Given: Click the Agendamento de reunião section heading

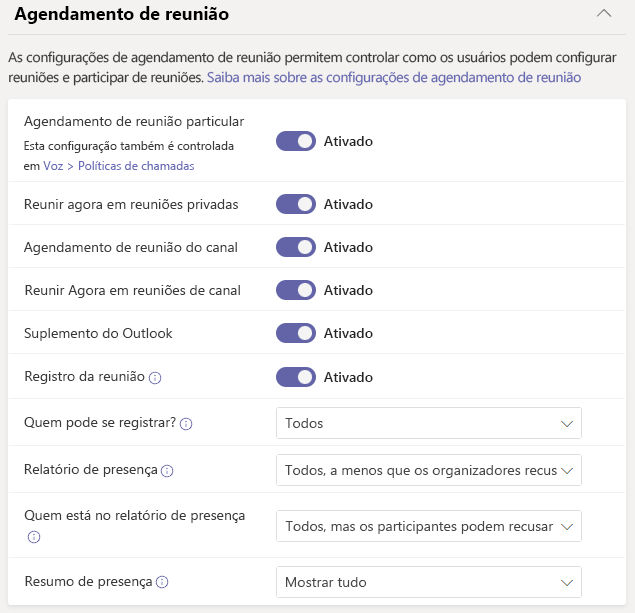Looking at the screenshot, I should click(121, 15).
